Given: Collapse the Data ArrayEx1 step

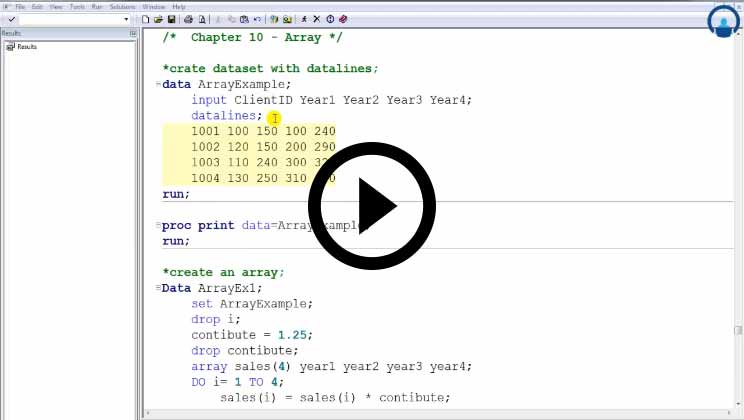Looking at the screenshot, I should 160,288.
